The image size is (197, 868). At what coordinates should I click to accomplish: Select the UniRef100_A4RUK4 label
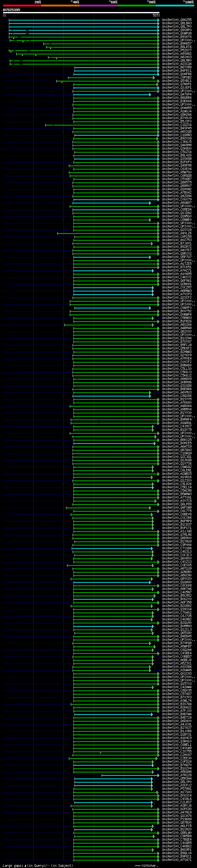click(x=177, y=406)
